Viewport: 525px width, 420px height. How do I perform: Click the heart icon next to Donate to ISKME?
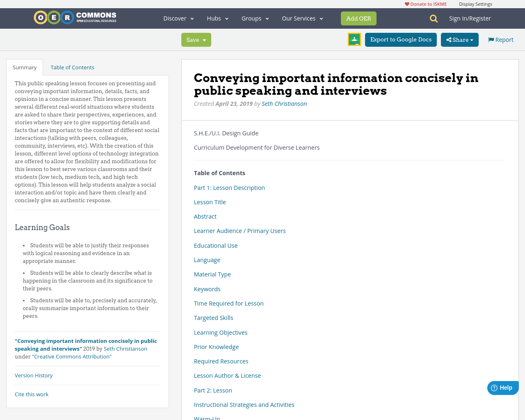click(x=406, y=3)
